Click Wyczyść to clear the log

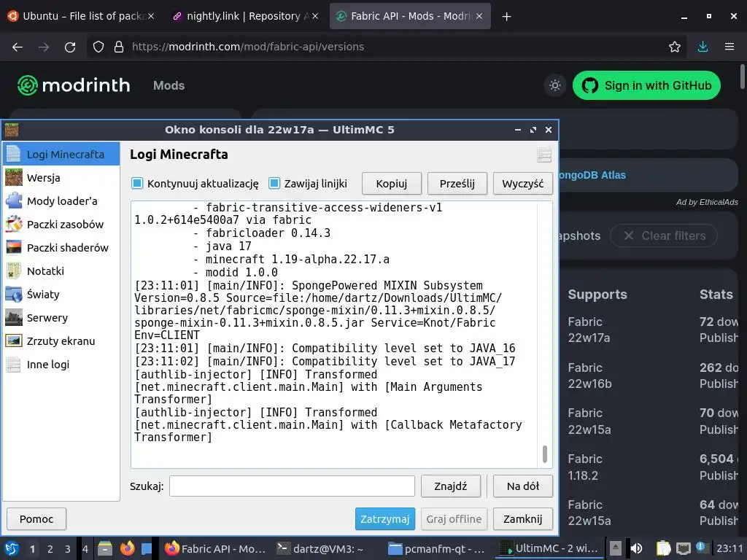pos(522,184)
